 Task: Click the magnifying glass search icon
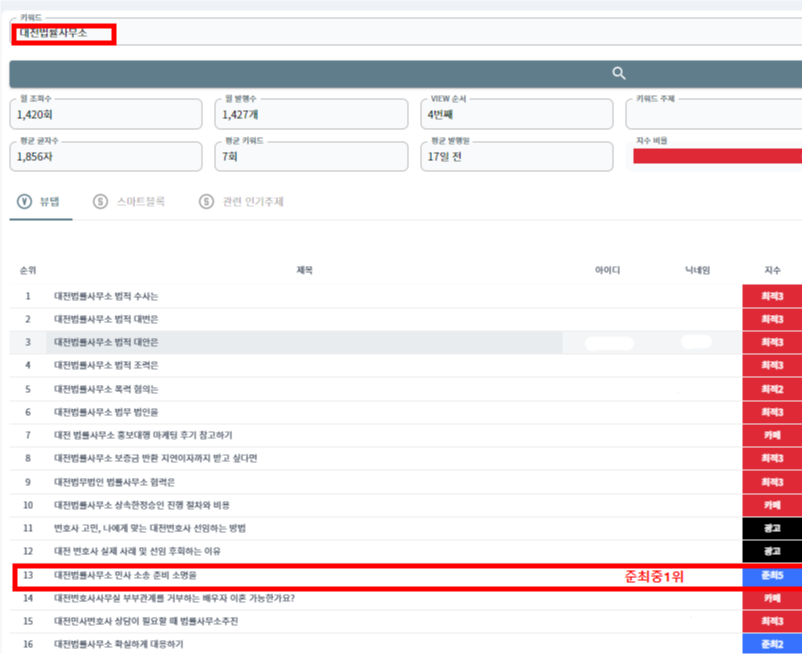click(x=619, y=73)
